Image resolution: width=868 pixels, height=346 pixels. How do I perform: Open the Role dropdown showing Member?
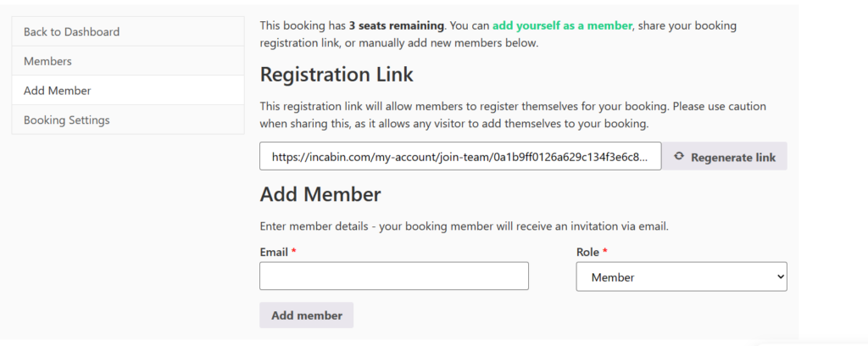pos(681,276)
